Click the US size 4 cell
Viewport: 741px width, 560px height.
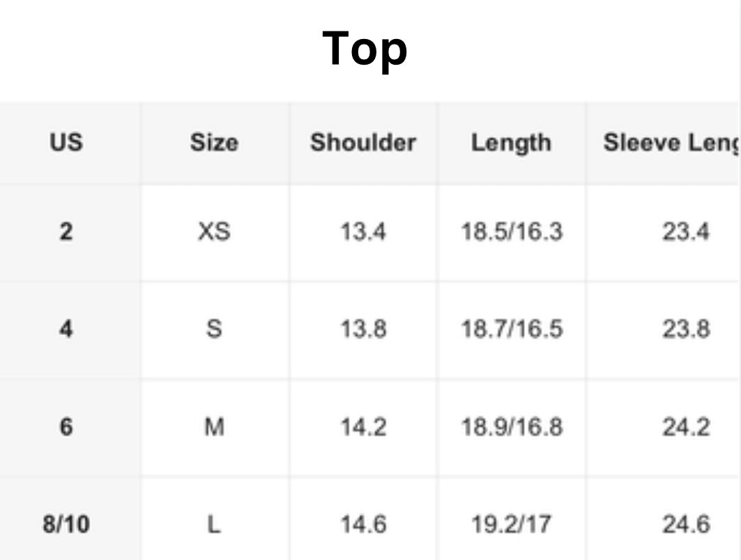pos(66,329)
